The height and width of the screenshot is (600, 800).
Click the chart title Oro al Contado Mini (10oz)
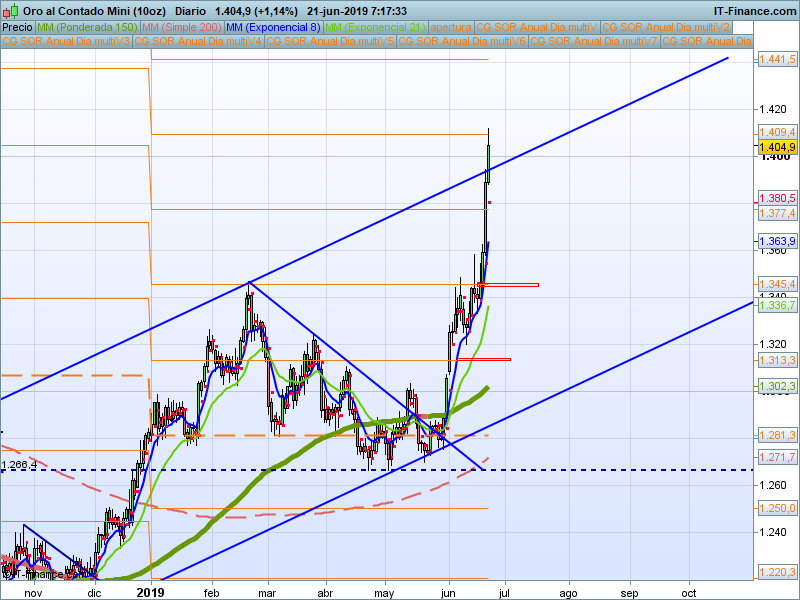click(x=96, y=11)
